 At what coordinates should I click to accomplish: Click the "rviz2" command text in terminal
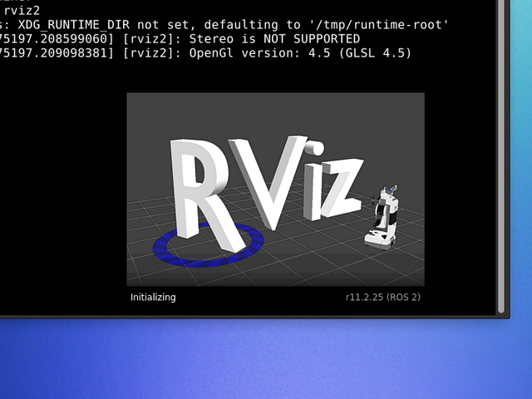[22, 11]
